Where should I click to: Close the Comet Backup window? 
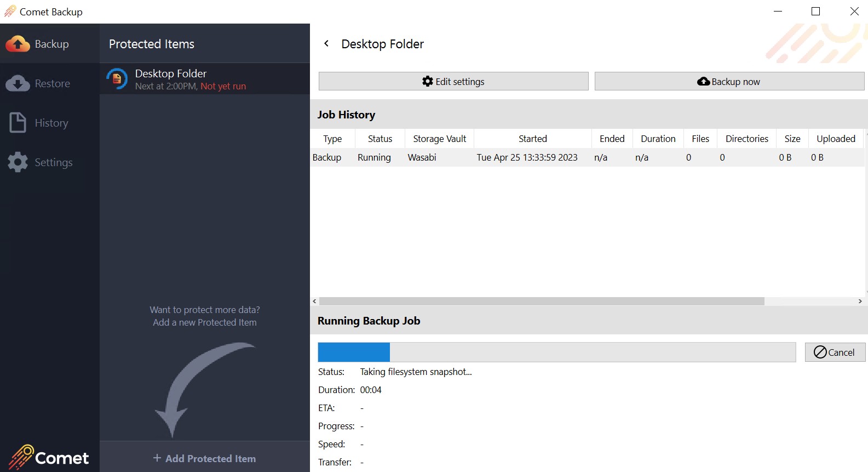click(x=854, y=12)
